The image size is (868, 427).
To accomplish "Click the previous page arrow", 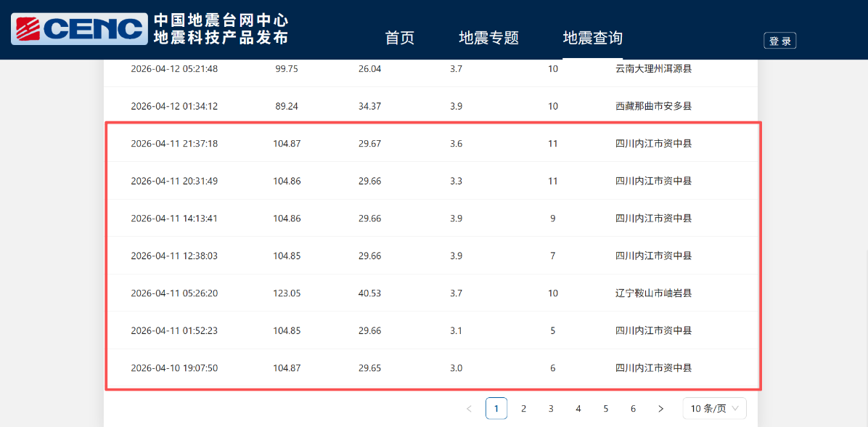I will 469,408.
